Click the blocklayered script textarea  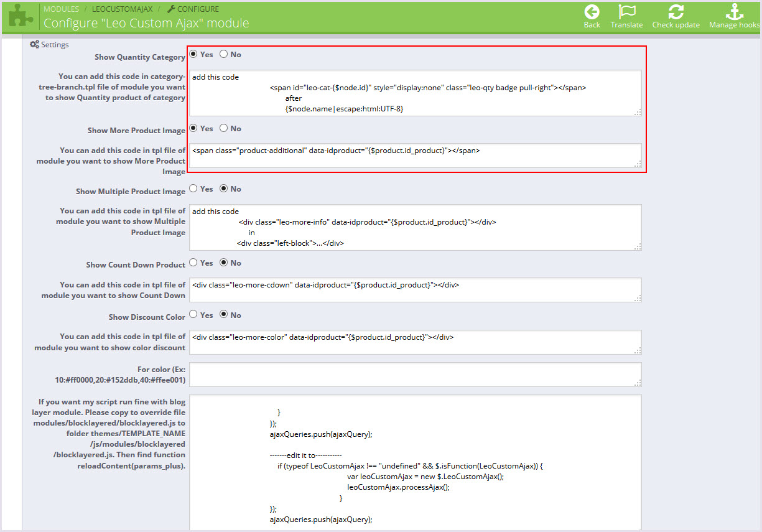point(415,463)
